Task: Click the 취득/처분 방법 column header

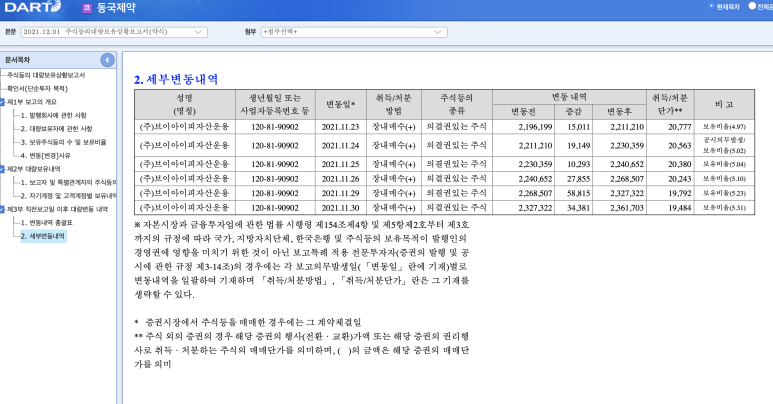Action: [x=393, y=105]
